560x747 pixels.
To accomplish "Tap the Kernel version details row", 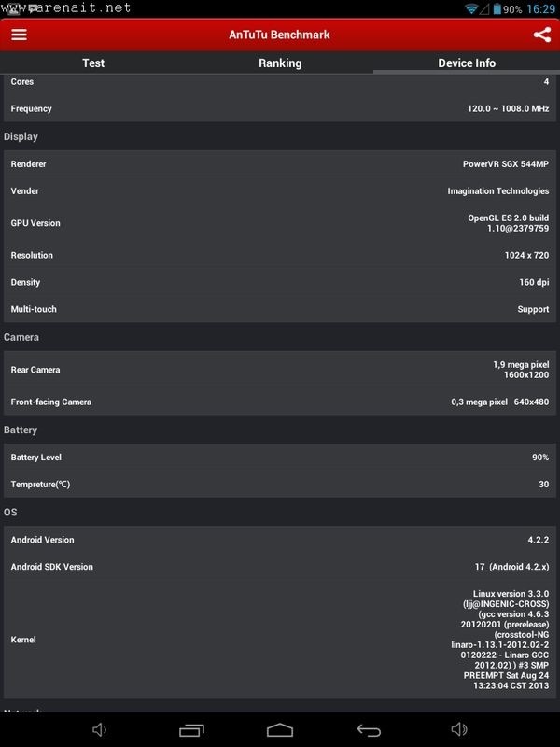I will (x=280, y=640).
